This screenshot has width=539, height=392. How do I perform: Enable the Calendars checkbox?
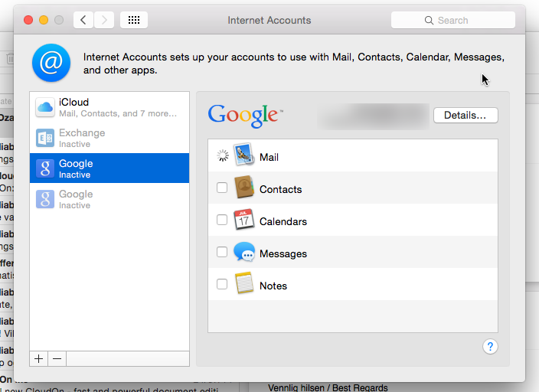coord(222,220)
